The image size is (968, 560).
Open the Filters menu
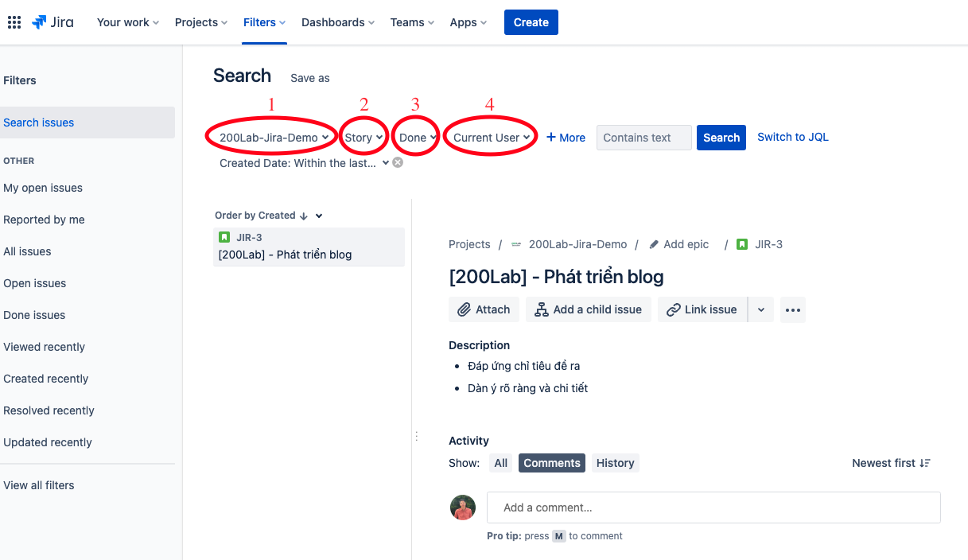pyautogui.click(x=265, y=22)
